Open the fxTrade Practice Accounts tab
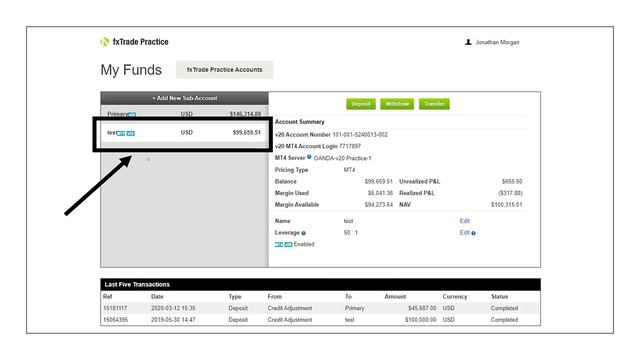The width and height of the screenshot is (640, 360). click(224, 70)
